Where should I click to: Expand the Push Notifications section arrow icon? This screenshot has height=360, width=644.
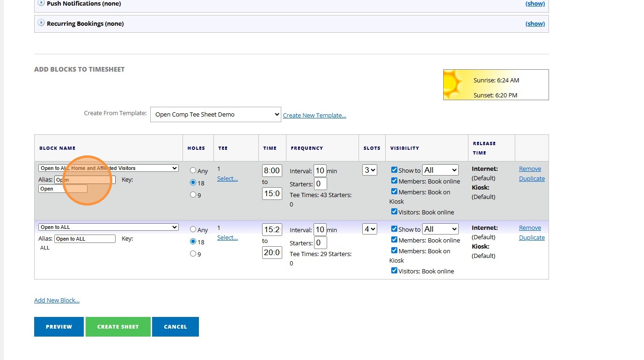(x=41, y=3)
